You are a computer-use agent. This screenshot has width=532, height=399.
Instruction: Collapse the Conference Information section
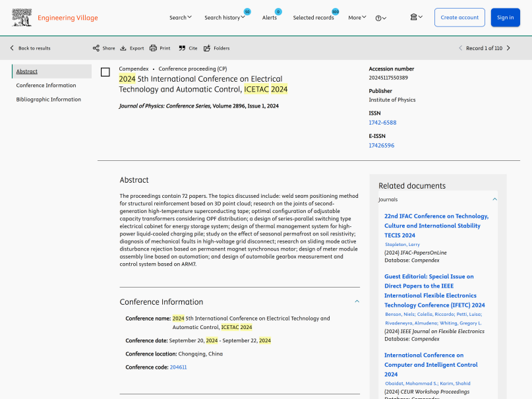357,301
